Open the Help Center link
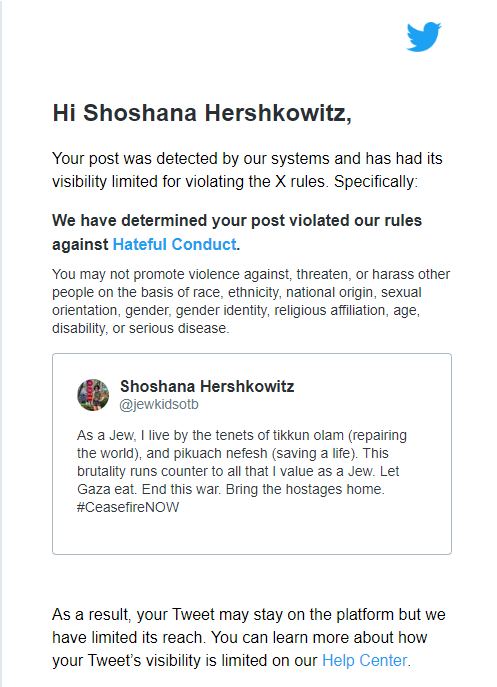The width and height of the screenshot is (497, 687). 365,660
